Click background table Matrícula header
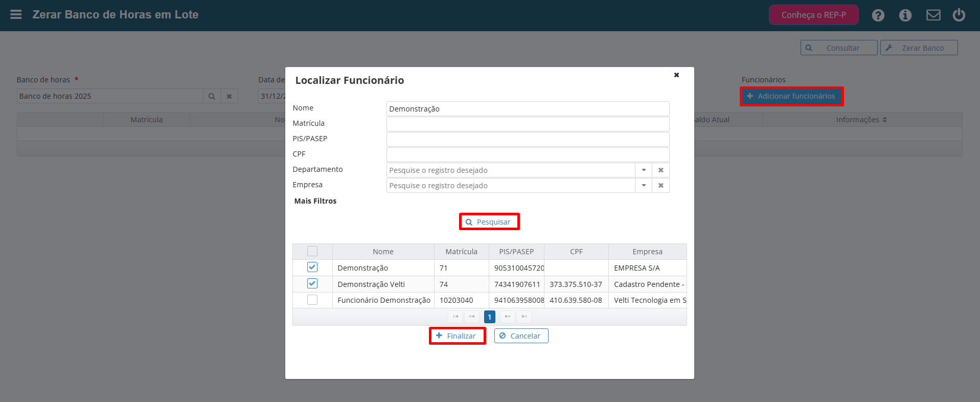 click(x=147, y=120)
